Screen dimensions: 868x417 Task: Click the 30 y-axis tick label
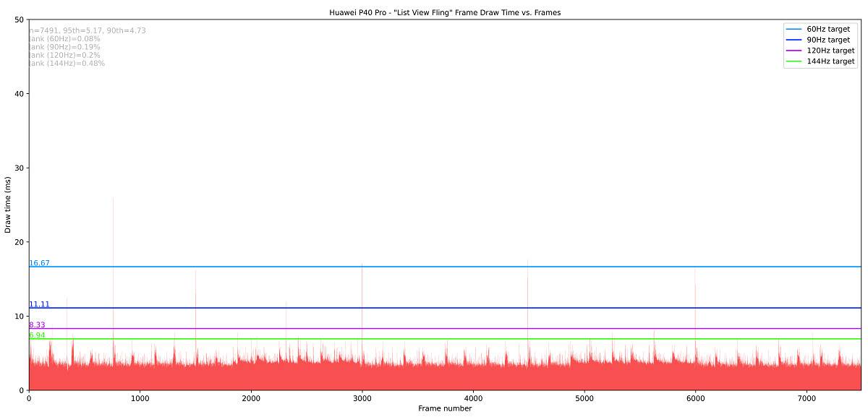point(19,168)
